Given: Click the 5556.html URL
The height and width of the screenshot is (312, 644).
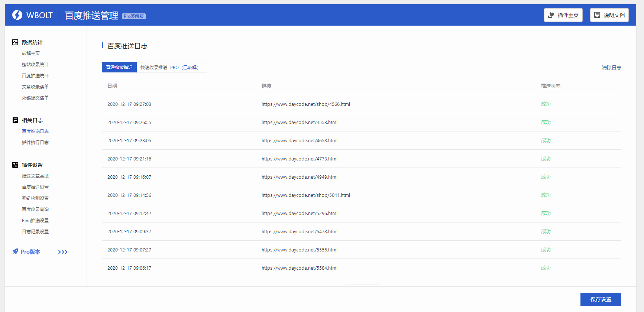Looking at the screenshot, I should tap(300, 250).
